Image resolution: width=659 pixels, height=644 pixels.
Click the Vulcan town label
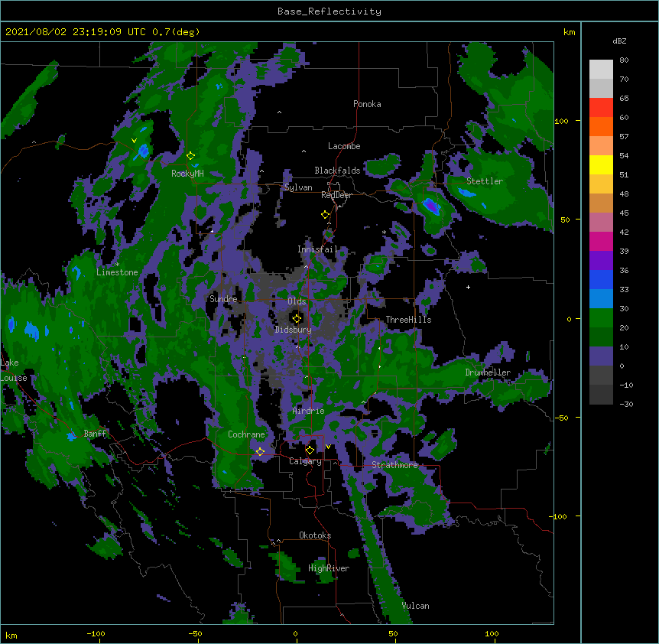(415, 606)
